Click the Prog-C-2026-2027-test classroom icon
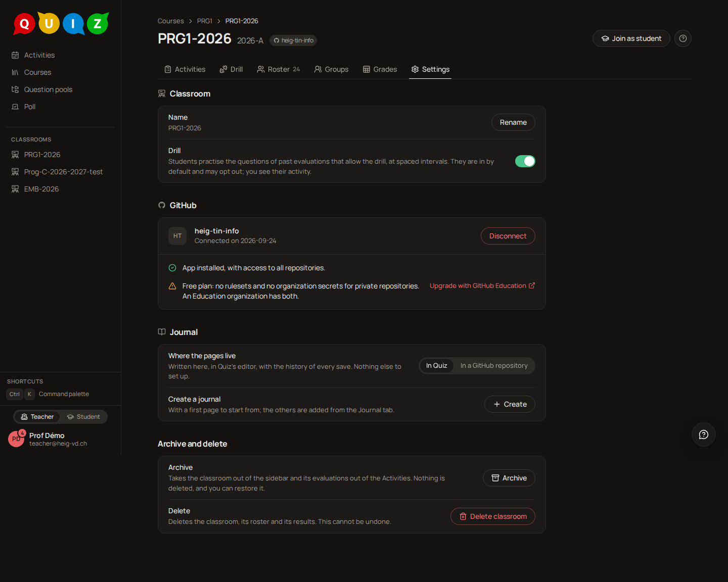This screenshot has height=582, width=728. (15, 172)
